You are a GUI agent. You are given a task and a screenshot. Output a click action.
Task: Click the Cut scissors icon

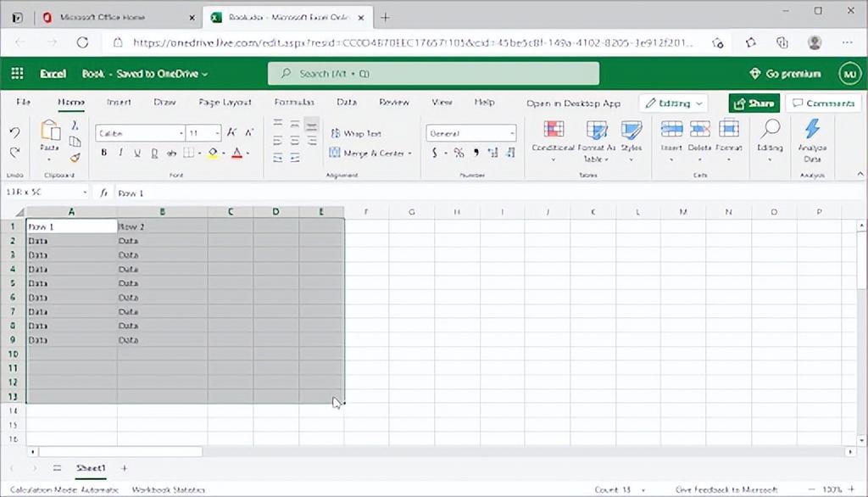[75, 126]
